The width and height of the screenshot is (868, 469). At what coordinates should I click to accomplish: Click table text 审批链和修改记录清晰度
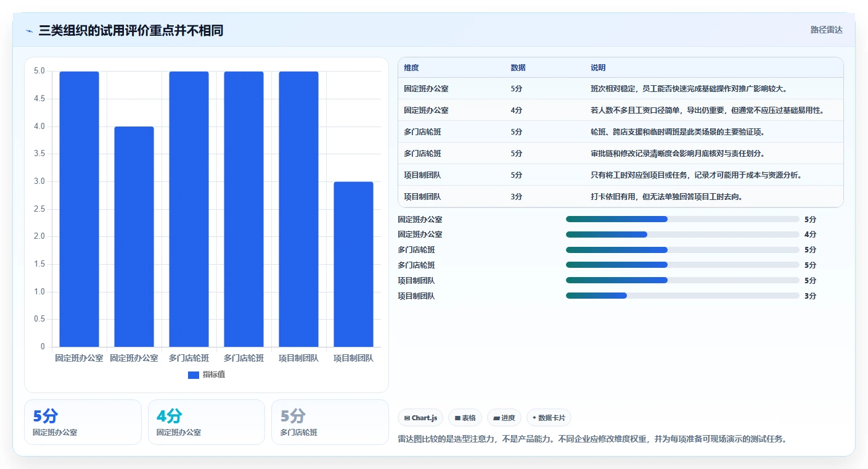tap(631, 154)
